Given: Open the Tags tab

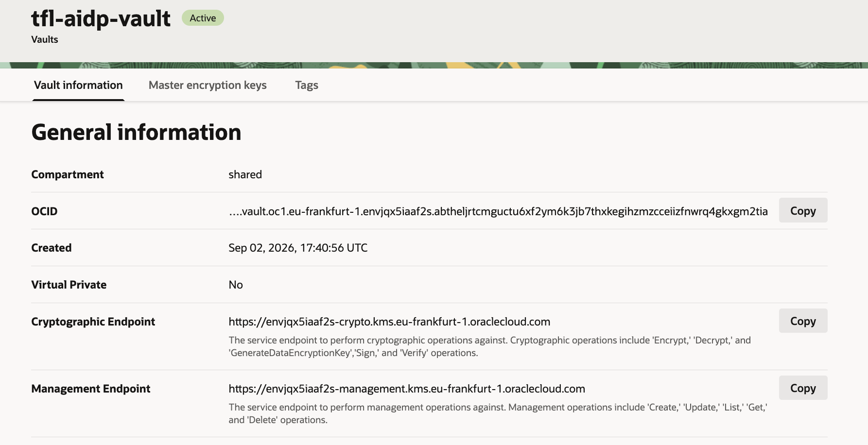Looking at the screenshot, I should coord(307,85).
